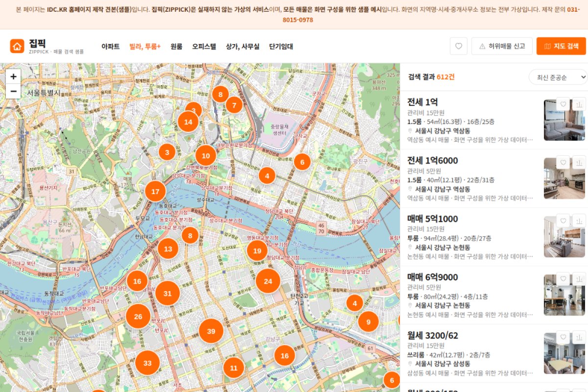The height and width of the screenshot is (392, 588).
Task: Click the map cluster showing 19
Action: (x=257, y=251)
